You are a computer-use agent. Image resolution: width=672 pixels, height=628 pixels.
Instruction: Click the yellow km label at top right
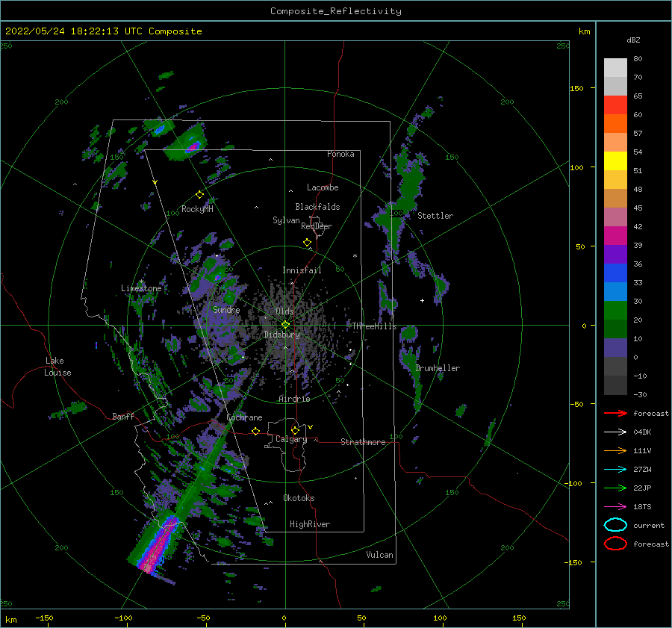[584, 31]
